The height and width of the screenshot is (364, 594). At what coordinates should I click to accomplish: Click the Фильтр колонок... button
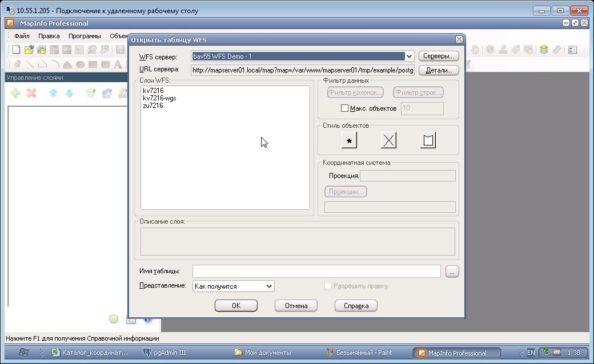click(355, 92)
